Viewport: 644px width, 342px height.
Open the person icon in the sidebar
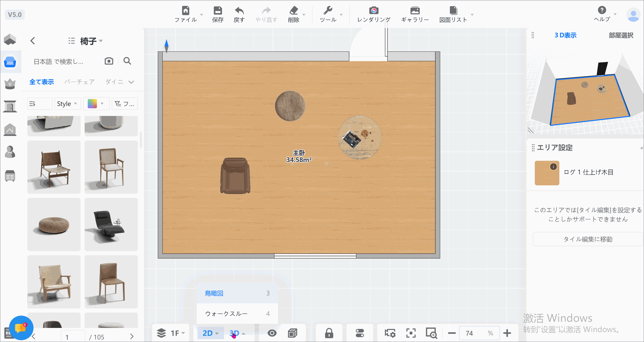(x=10, y=152)
